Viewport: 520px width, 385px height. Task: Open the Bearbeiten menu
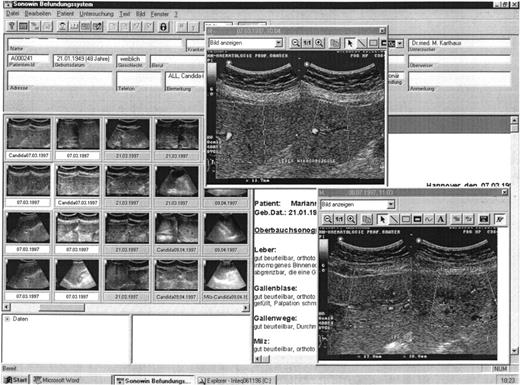[x=38, y=14]
